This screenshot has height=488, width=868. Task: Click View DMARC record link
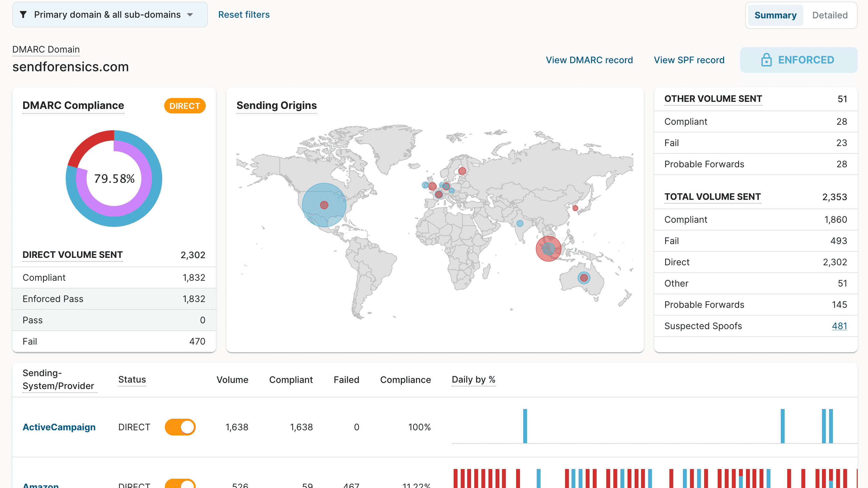590,60
